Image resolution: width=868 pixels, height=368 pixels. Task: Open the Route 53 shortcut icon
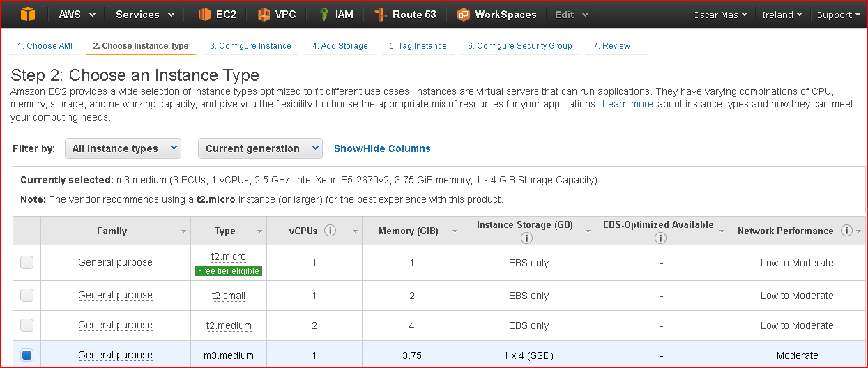point(381,14)
